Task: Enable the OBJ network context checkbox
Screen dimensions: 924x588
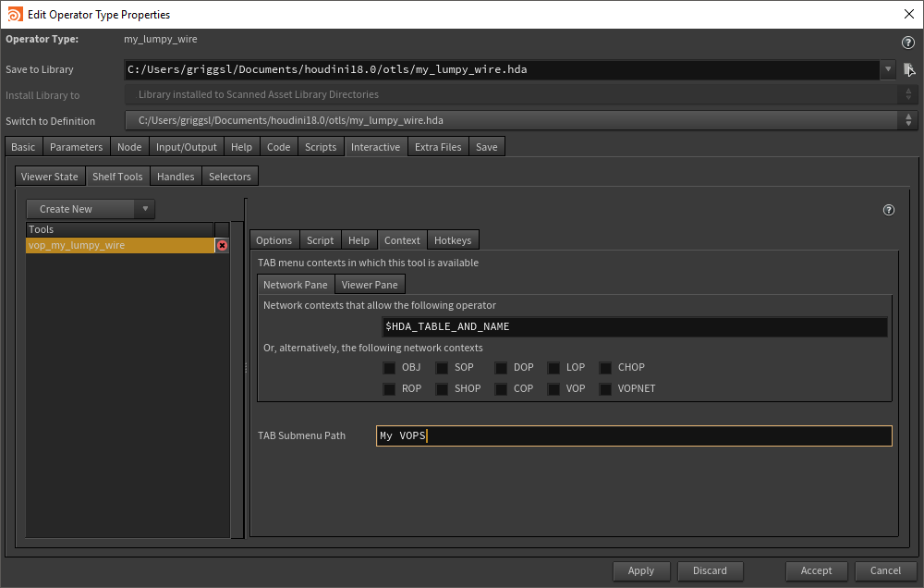Action: pyautogui.click(x=389, y=368)
